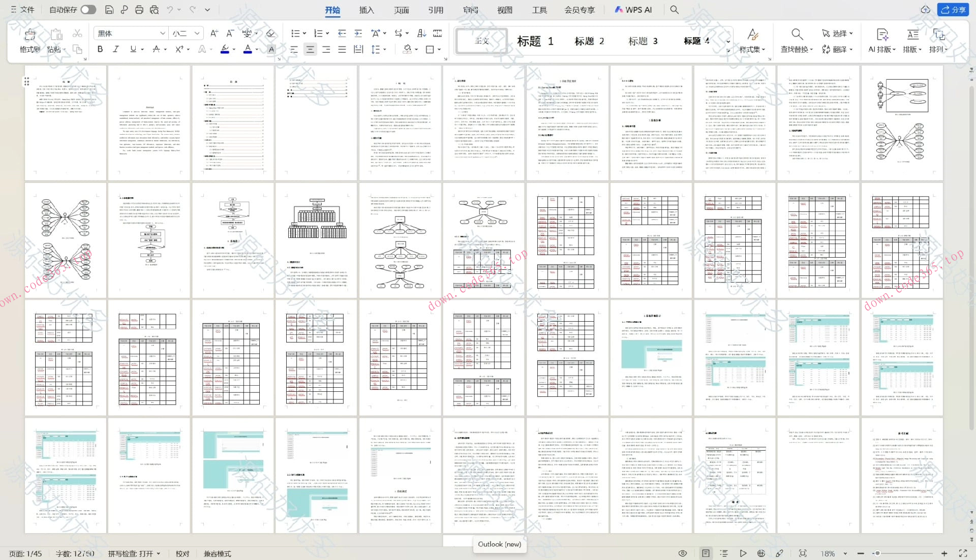Apply the 标题 1 heading style

[535, 41]
